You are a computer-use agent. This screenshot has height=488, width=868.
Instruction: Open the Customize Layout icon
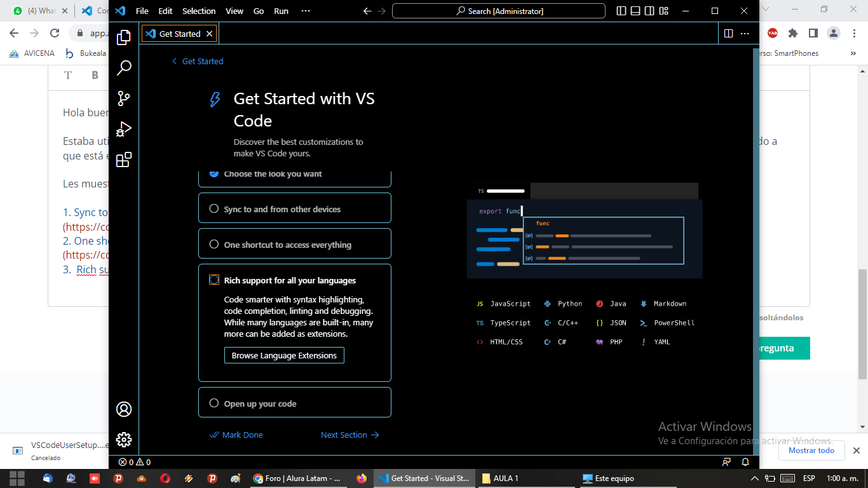pos(664,11)
